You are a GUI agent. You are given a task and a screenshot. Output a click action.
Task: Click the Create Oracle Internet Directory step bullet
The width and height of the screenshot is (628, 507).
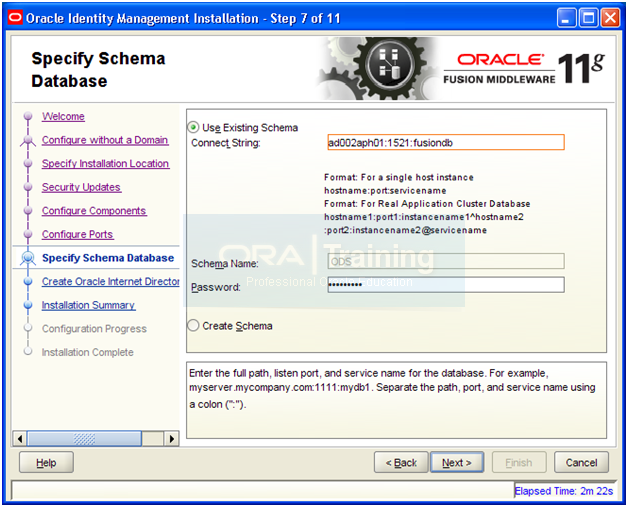pos(28,282)
